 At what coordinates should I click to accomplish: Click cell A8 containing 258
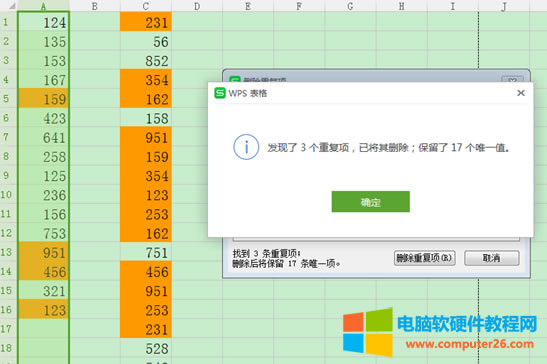[x=44, y=156]
